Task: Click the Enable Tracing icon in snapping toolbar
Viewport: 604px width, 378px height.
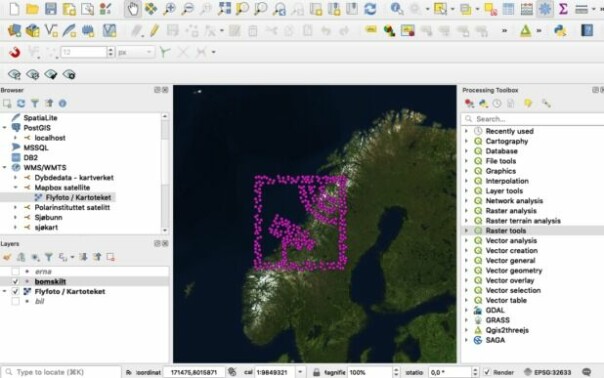Action: [164, 52]
